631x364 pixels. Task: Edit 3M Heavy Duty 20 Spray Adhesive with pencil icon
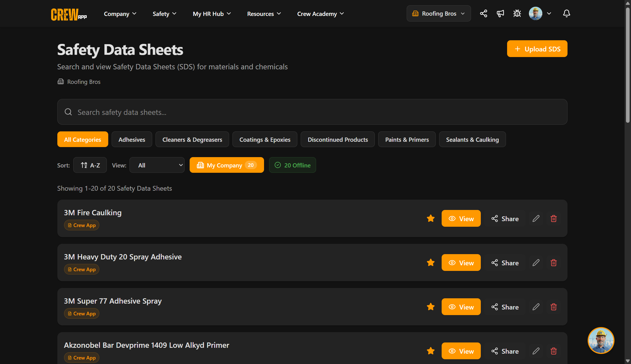point(536,263)
